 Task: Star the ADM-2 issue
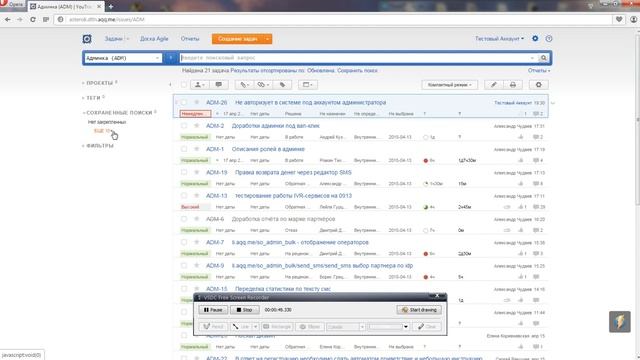[196, 125]
